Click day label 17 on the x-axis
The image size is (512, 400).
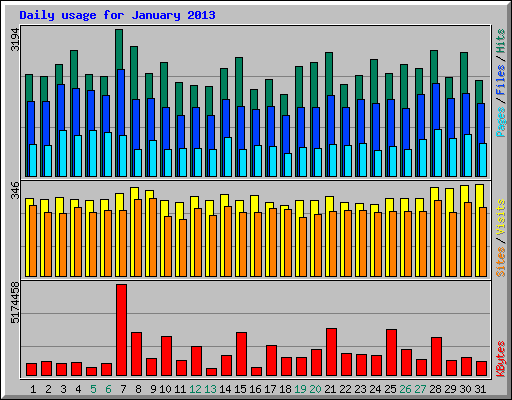[270, 389]
